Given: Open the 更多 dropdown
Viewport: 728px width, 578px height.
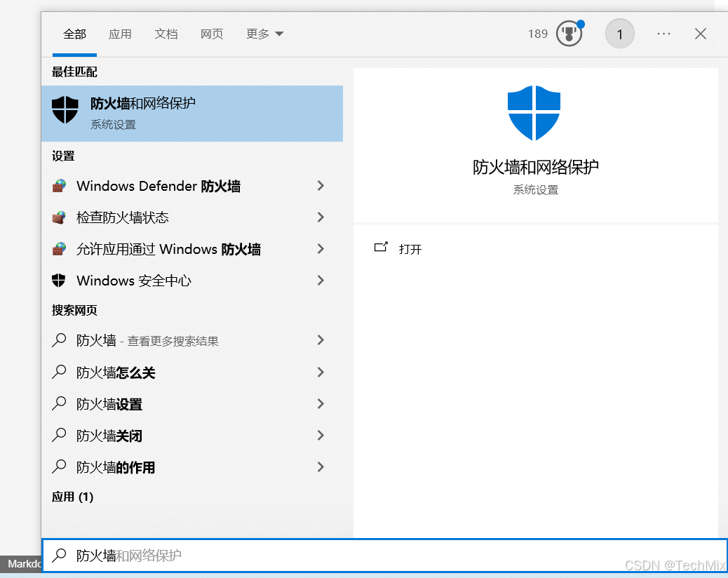Looking at the screenshot, I should pos(264,34).
